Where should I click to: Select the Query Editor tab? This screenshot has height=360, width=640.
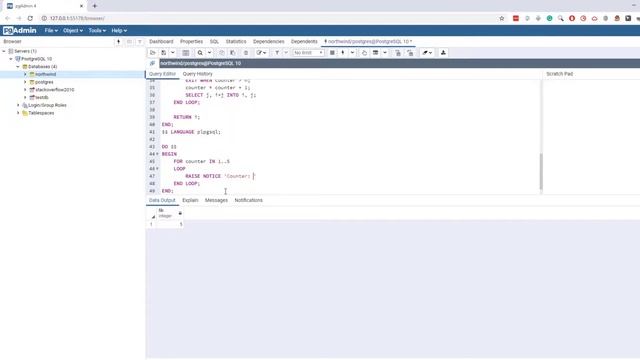pos(162,74)
